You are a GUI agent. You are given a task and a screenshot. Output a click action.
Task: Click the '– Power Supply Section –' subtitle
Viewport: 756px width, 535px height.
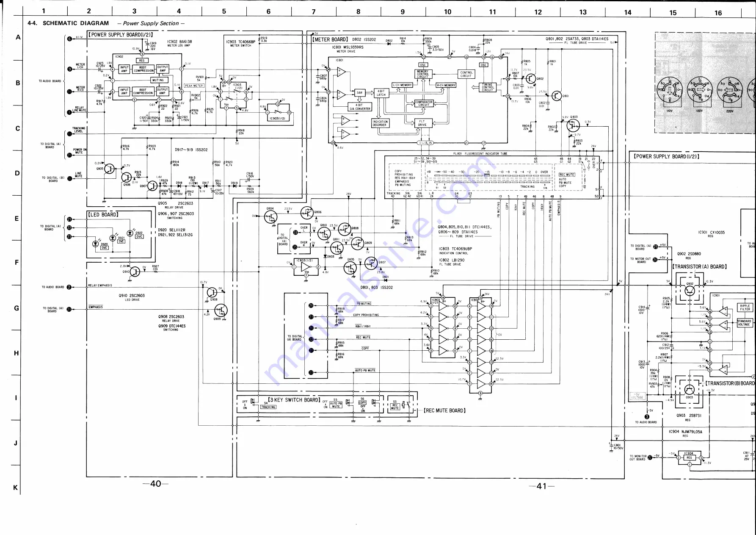click(x=151, y=23)
